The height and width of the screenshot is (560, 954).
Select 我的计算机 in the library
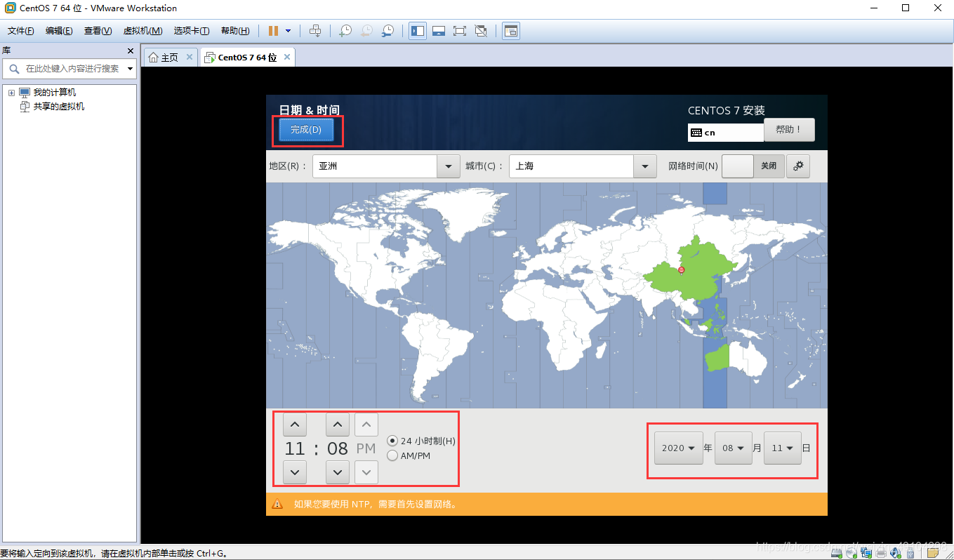pyautogui.click(x=54, y=93)
